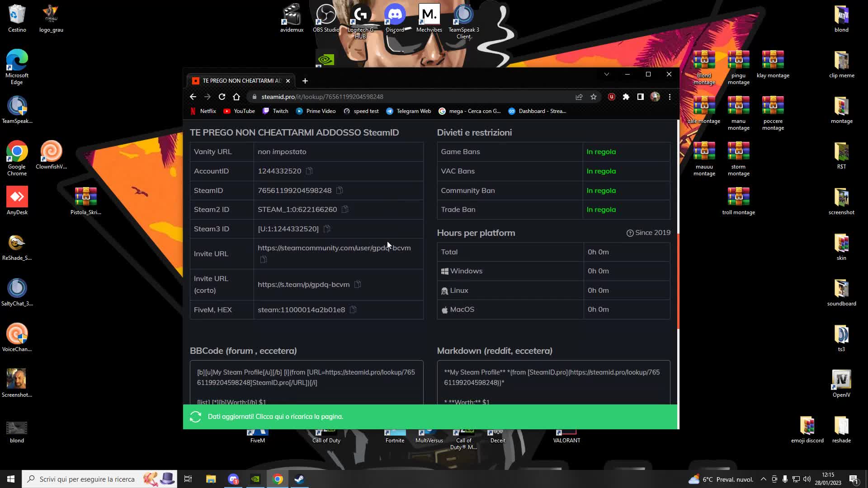This screenshot has width=868, height=488.
Task: Copy the Steam3 ID value
Action: (x=327, y=229)
